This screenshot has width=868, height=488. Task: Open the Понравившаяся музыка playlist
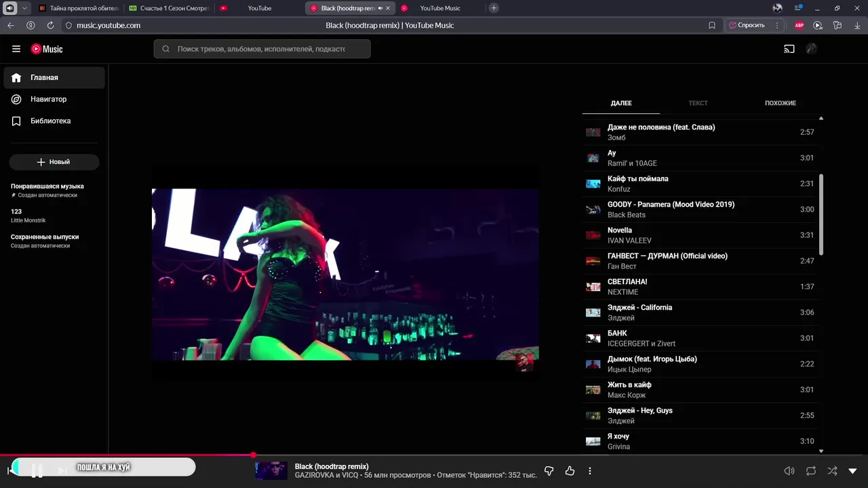click(47, 190)
